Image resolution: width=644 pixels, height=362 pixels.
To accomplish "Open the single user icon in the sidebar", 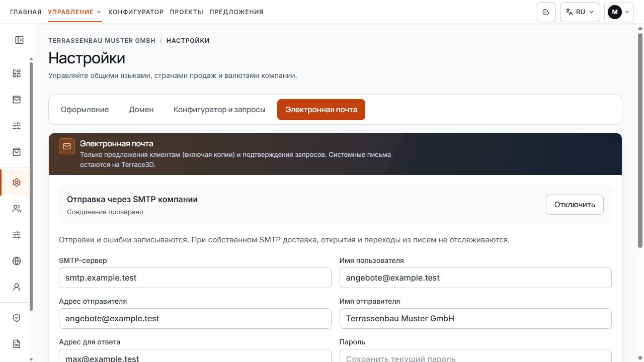I will click(x=17, y=287).
